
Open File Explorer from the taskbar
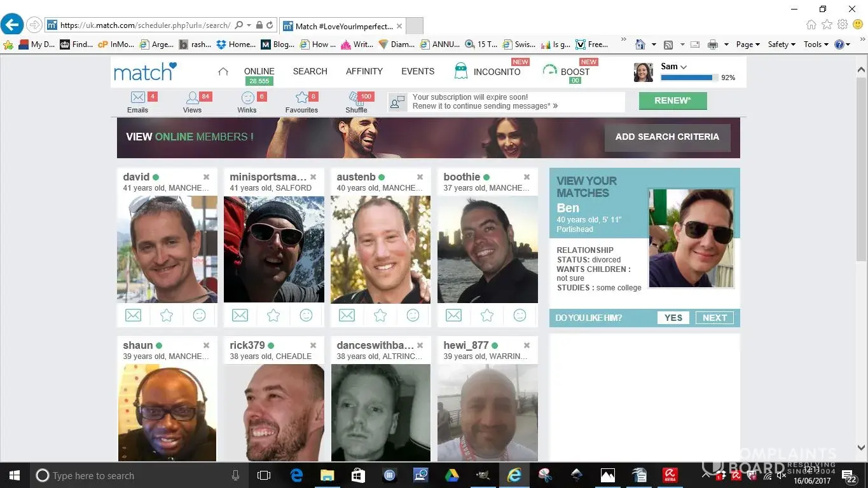[327, 475]
